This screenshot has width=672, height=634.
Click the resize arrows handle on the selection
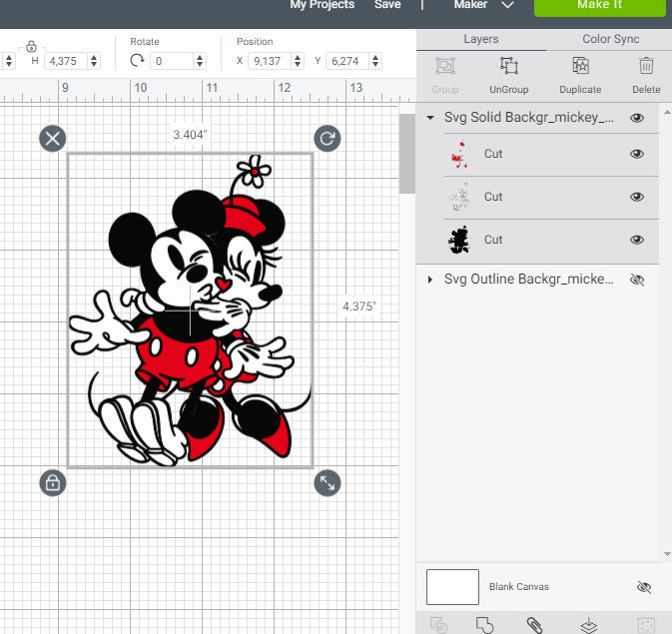327,483
